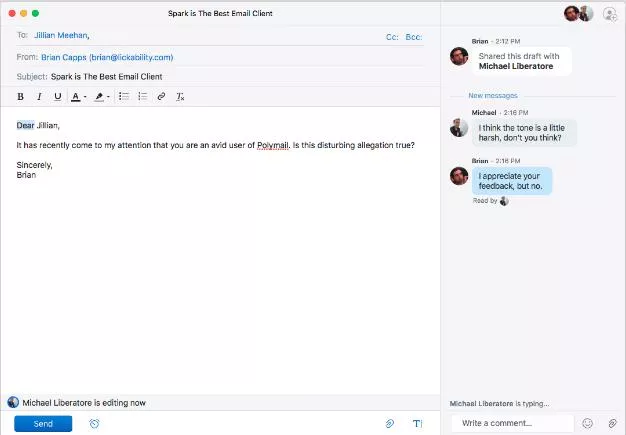Toggle the text formatting toolbar icon
This screenshot has height=435, width=626.
pyautogui.click(x=418, y=424)
